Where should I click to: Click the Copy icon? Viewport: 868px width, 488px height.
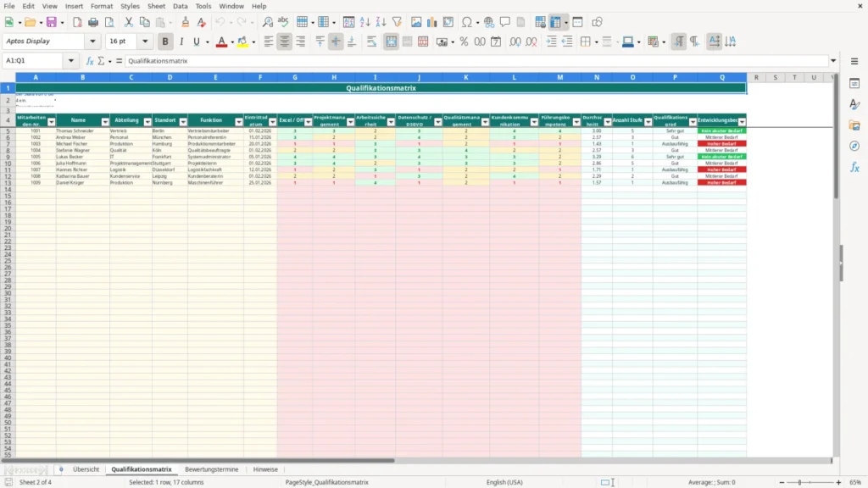click(144, 22)
